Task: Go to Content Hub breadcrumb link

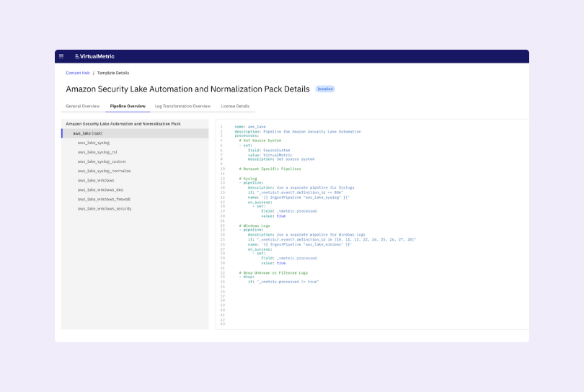Action: 78,73
